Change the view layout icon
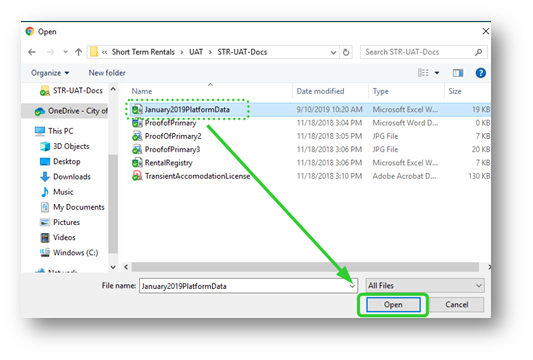533x360 pixels. coord(423,73)
